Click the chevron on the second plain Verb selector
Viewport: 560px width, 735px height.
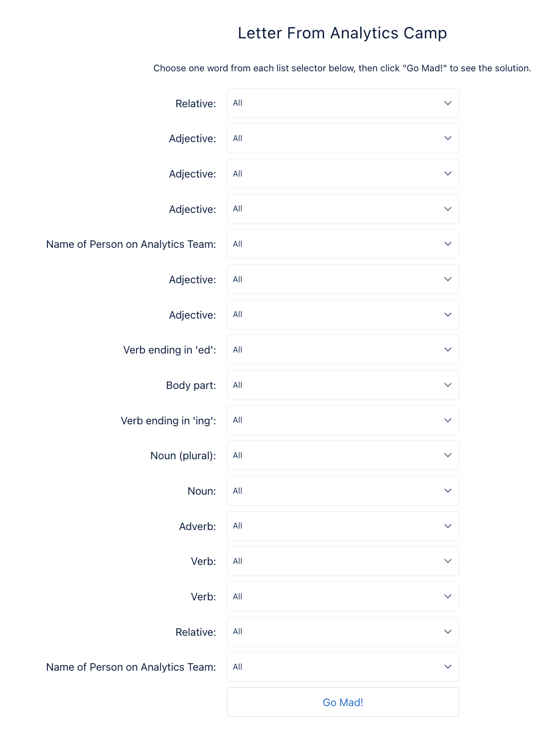pos(447,596)
